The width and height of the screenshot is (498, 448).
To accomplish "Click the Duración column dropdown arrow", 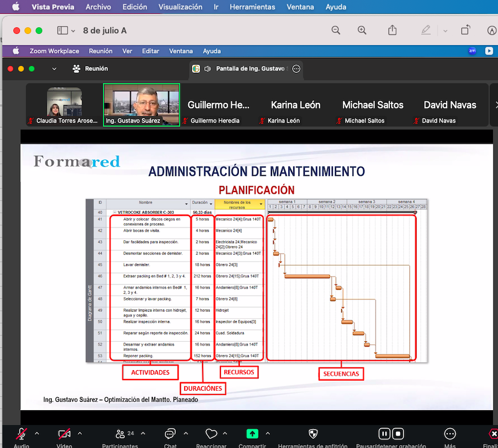I will click(x=211, y=203).
